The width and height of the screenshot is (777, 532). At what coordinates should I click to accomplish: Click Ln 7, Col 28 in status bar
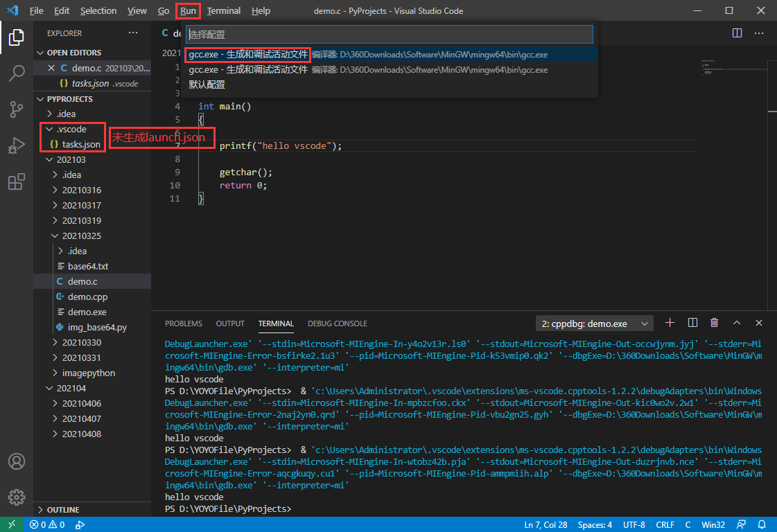pyautogui.click(x=545, y=524)
